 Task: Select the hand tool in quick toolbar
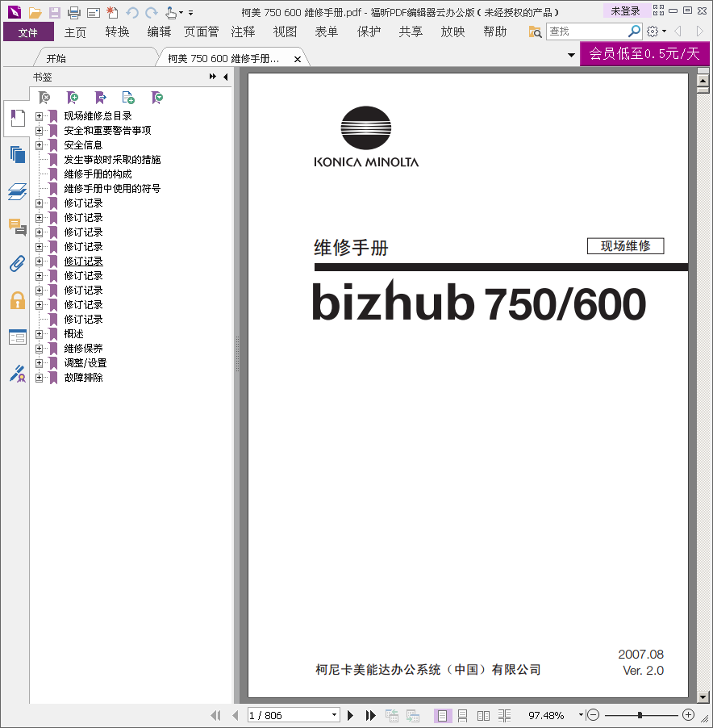pos(171,13)
